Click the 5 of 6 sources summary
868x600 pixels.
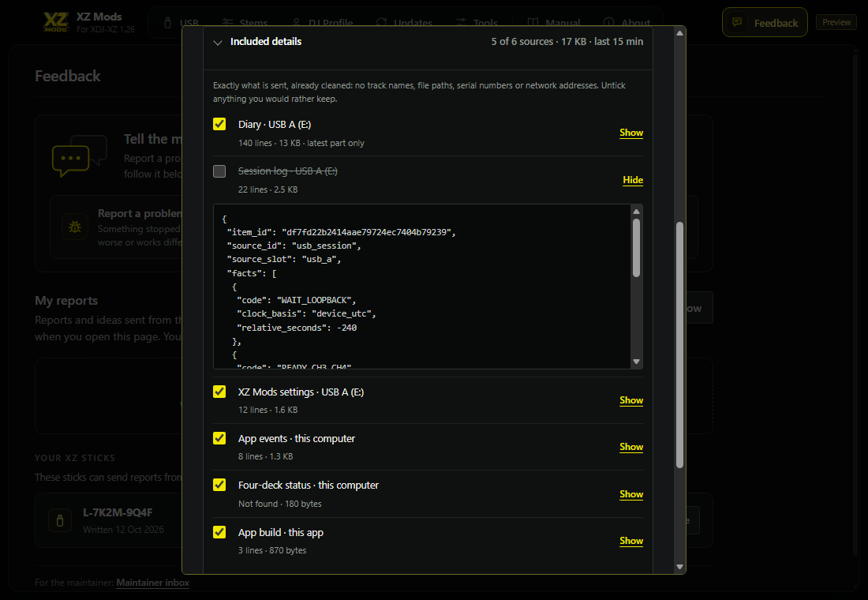(567, 42)
